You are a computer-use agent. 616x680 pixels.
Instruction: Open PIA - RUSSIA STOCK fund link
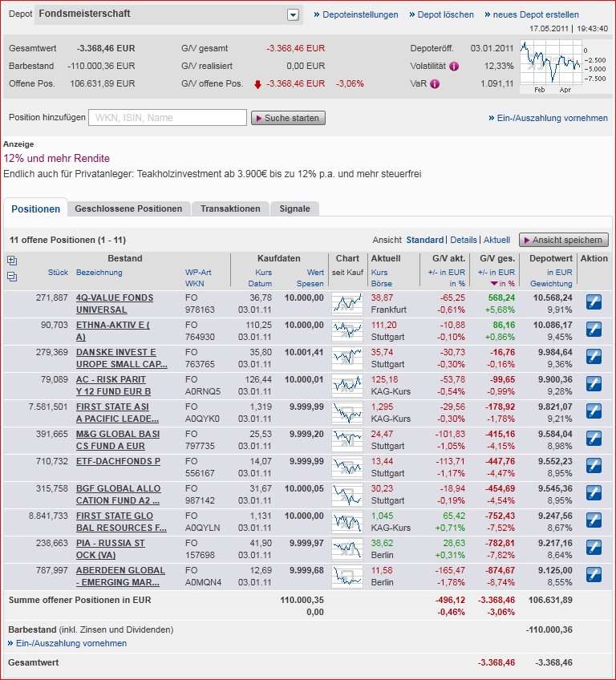(110, 549)
